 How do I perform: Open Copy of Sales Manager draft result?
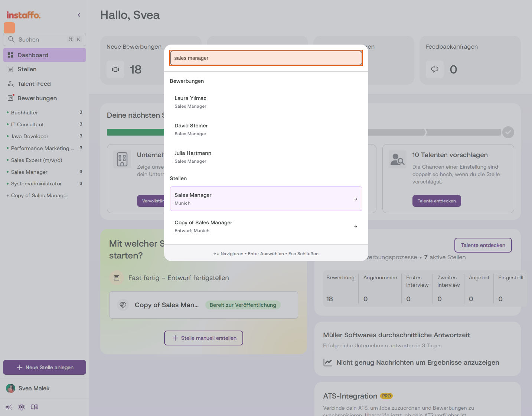[x=266, y=226]
